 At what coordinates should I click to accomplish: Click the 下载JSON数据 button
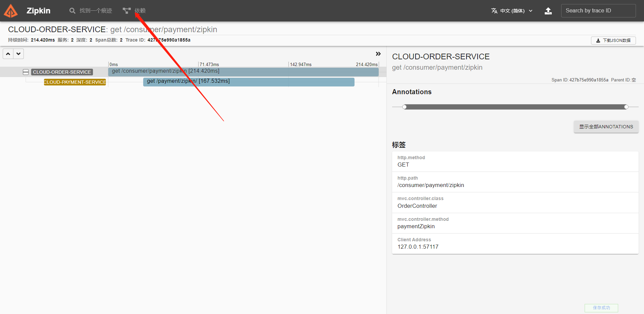point(613,41)
